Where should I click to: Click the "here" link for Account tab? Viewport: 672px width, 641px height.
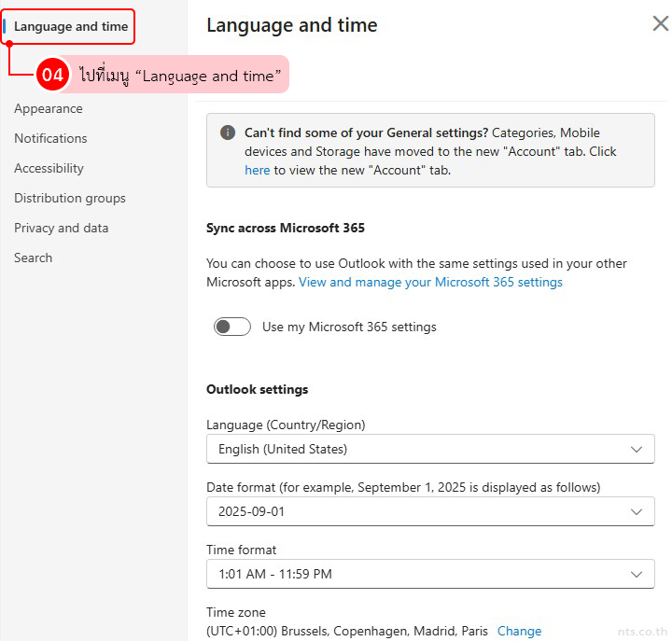257,170
